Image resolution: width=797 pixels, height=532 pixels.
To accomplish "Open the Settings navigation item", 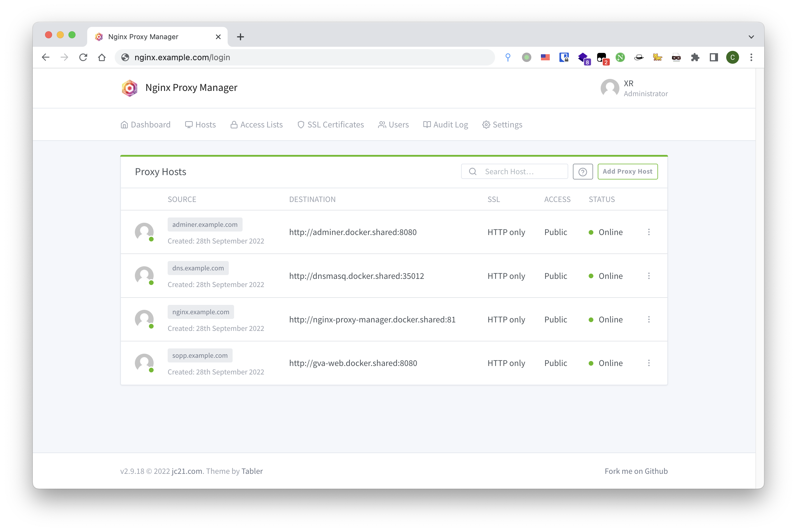I will 502,125.
